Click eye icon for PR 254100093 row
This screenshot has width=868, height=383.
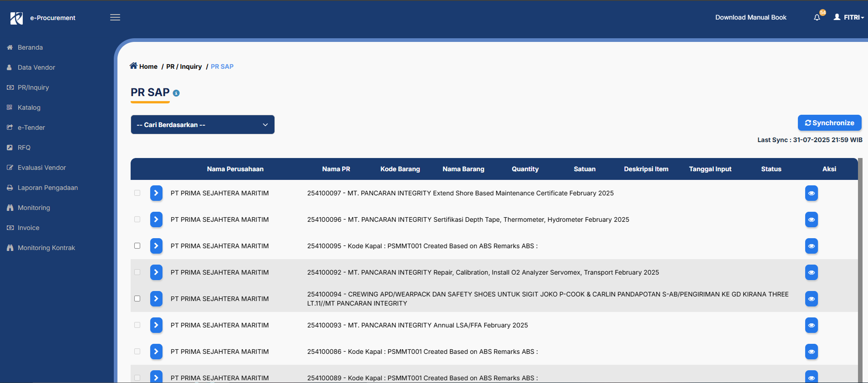click(x=811, y=325)
